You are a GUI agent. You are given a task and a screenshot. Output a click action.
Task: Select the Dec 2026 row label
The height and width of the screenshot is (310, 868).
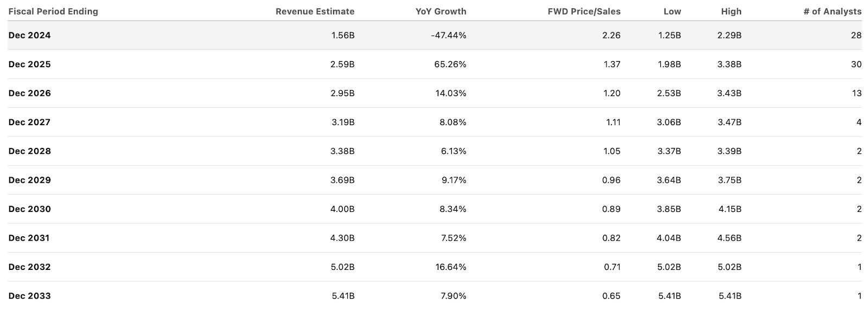[30, 93]
